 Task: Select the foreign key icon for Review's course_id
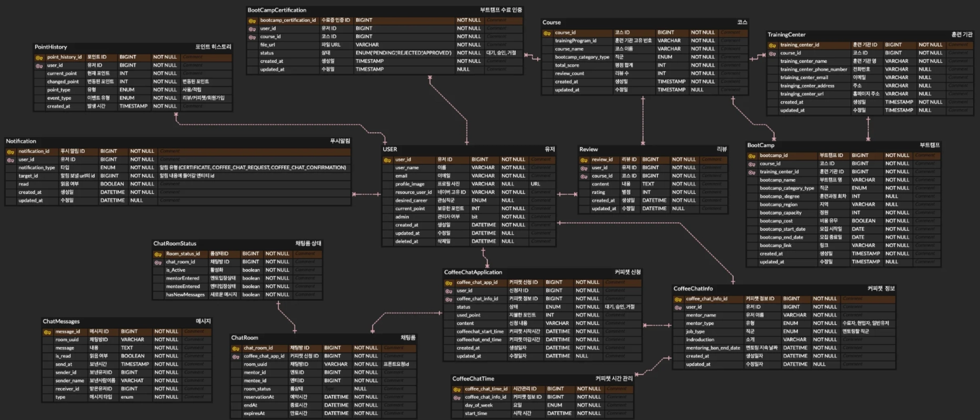(584, 176)
